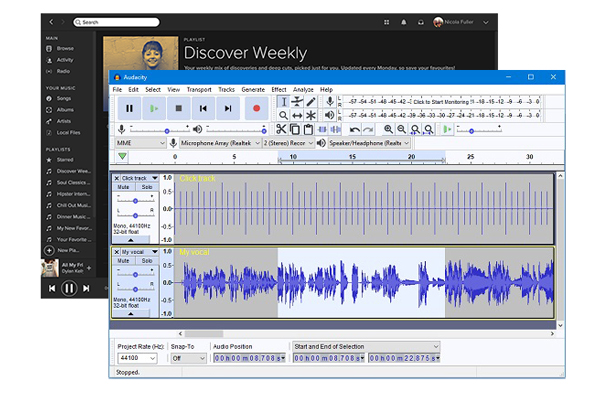Screen dimensions: 600x397
Task: Open the Generate menu
Action: [253, 90]
